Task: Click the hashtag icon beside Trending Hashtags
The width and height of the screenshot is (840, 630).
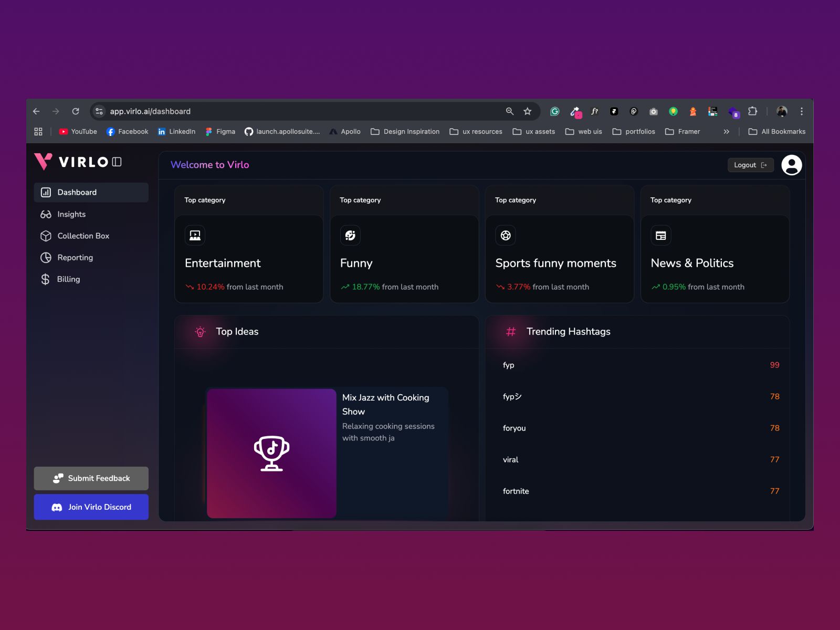Action: click(x=510, y=331)
